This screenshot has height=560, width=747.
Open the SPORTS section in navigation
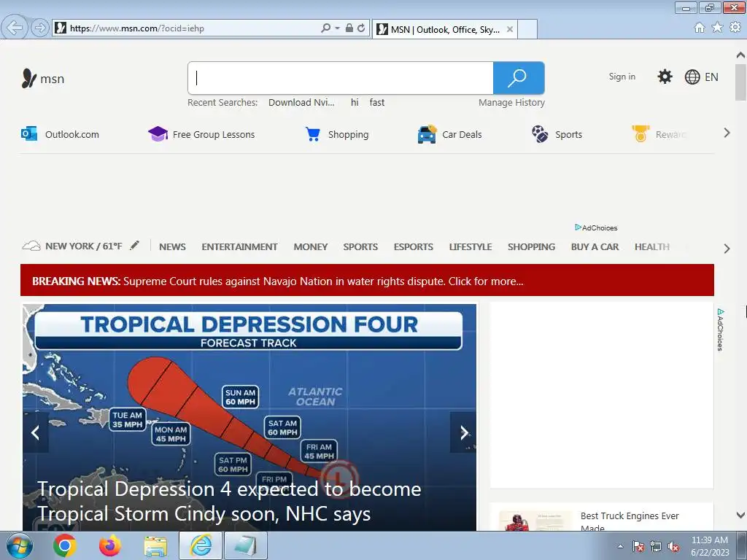pyautogui.click(x=360, y=246)
